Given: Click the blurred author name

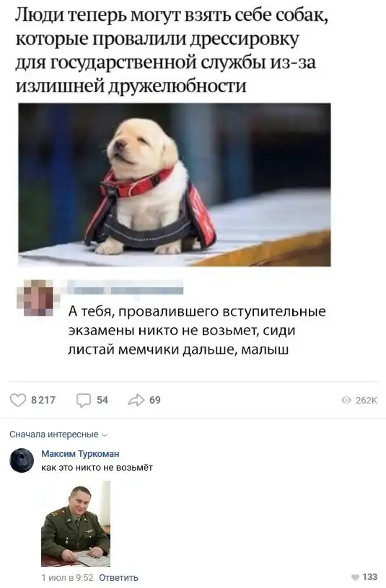Looking at the screenshot, I should click(126, 288).
